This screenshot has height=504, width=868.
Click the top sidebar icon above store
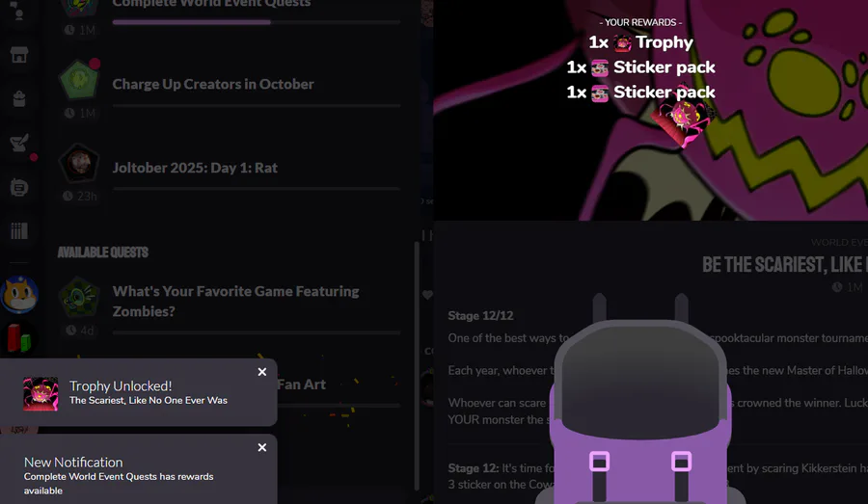pyautogui.click(x=19, y=11)
